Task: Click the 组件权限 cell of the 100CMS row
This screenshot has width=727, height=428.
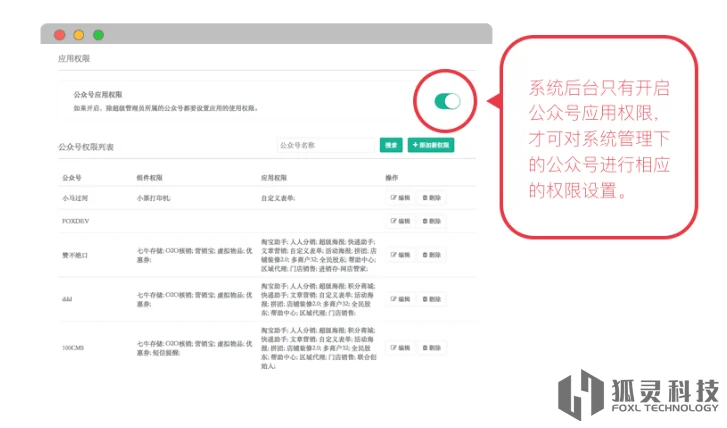Action: (x=194, y=348)
